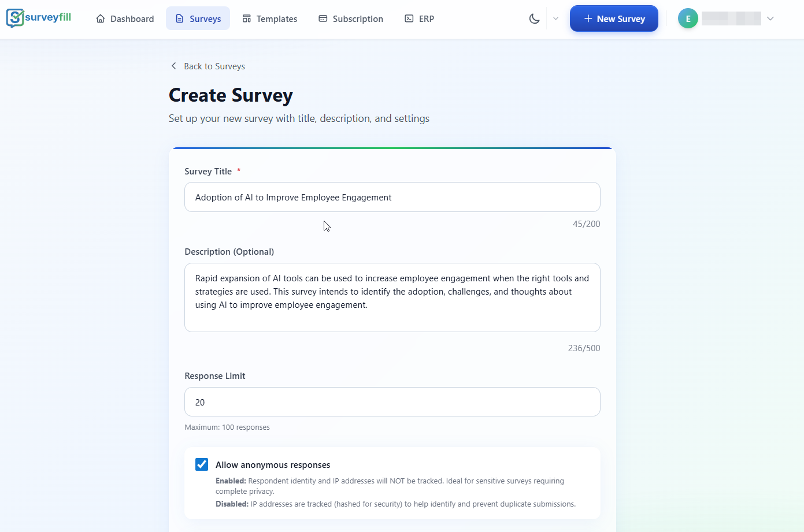
Task: Click the Templates grid icon
Action: (x=246, y=18)
